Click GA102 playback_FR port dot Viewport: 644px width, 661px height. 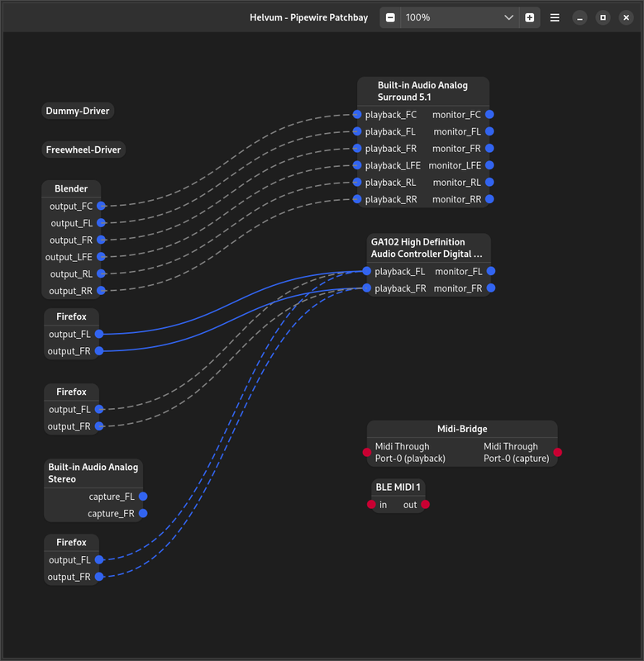367,288
